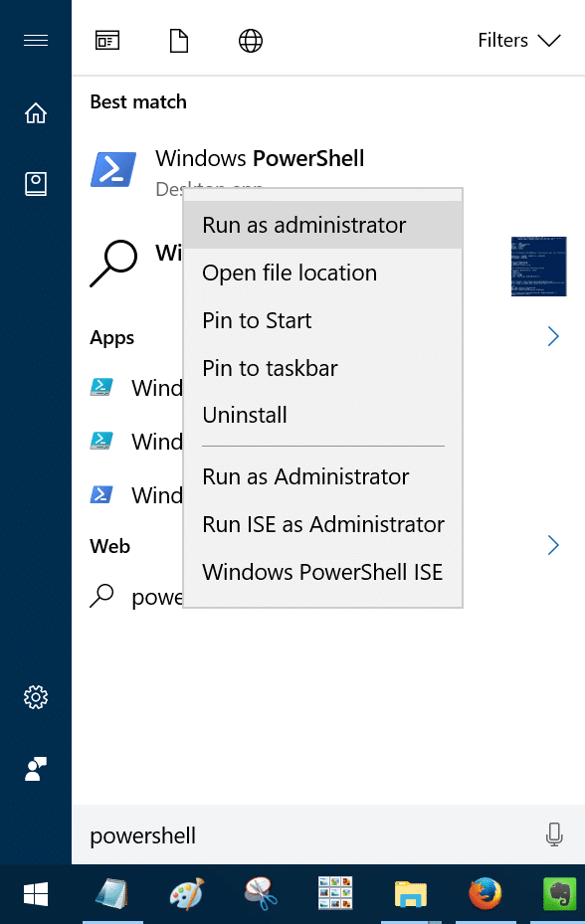Click the Home icon in the sidebar
585x924 pixels.
(x=36, y=113)
